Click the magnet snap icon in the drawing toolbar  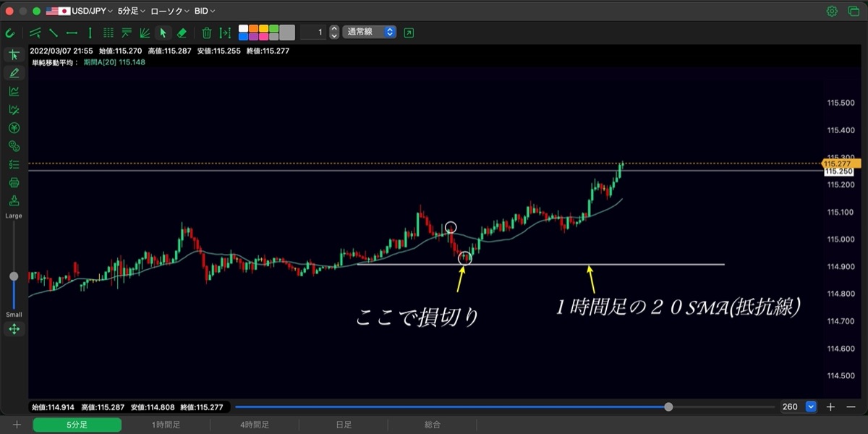(10, 33)
